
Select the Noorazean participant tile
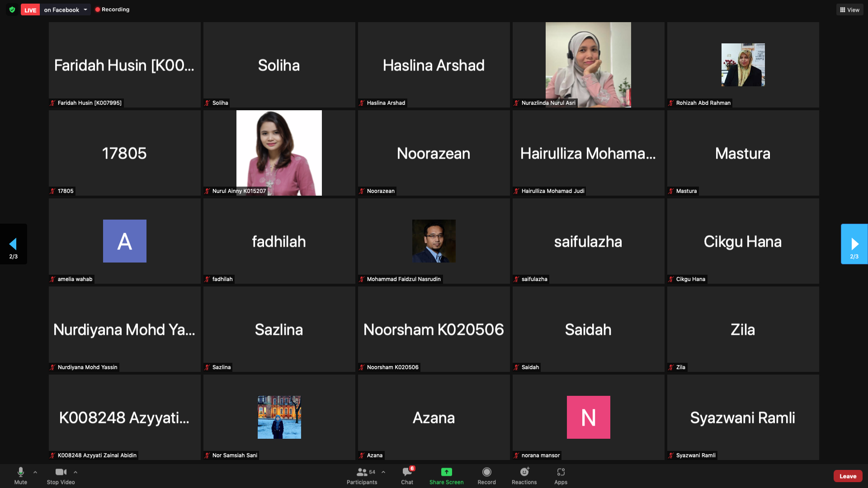coord(434,153)
